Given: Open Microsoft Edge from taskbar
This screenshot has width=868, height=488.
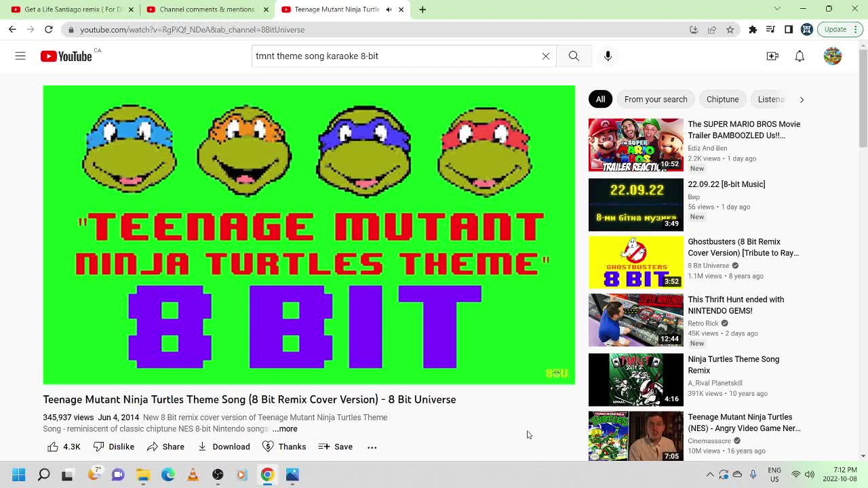Looking at the screenshot, I should (x=167, y=474).
